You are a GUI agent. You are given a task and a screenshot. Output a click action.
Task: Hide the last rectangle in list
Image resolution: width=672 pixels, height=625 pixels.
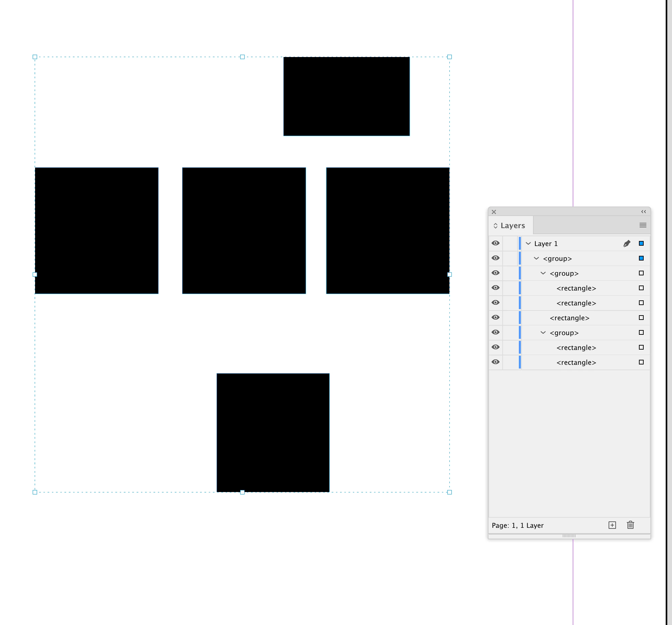tap(496, 362)
